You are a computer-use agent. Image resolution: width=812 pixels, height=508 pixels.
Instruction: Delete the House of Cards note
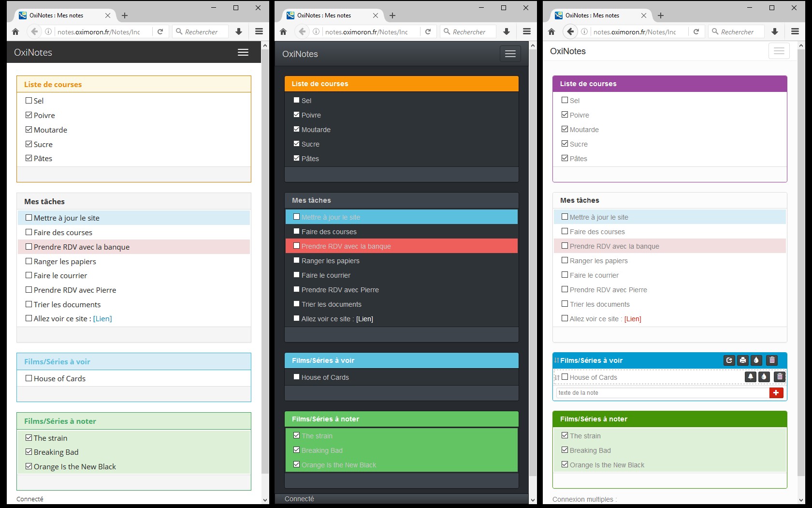(780, 377)
